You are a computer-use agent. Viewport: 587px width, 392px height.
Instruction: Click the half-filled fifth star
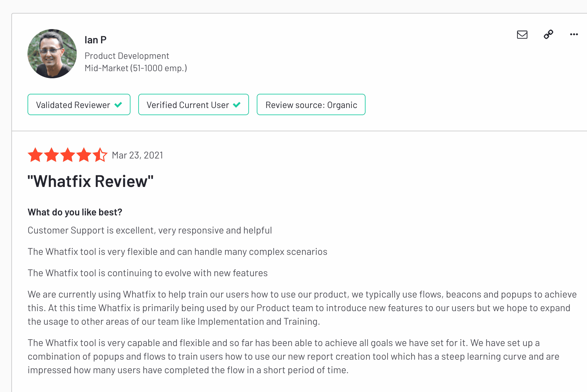point(100,155)
